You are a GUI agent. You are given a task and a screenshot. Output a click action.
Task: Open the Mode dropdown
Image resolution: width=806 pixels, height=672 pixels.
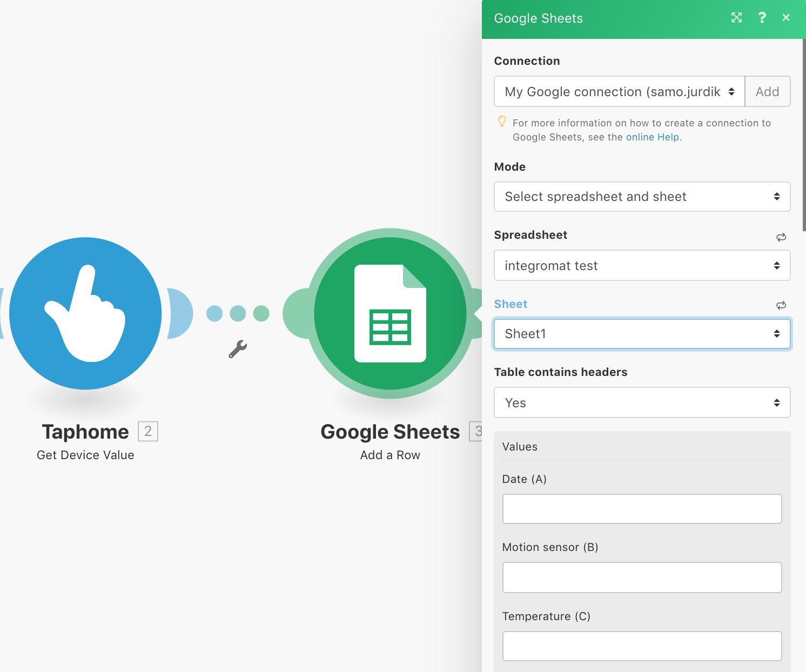coord(642,197)
